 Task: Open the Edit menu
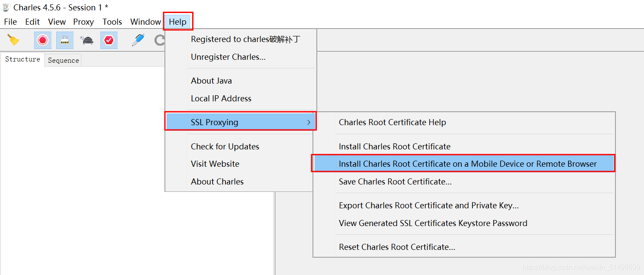[x=32, y=22]
